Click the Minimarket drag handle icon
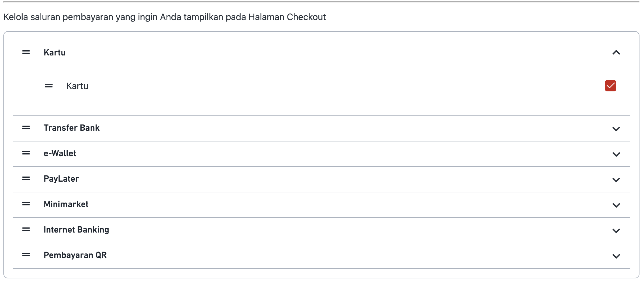Image resolution: width=644 pixels, height=288 pixels. click(26, 204)
